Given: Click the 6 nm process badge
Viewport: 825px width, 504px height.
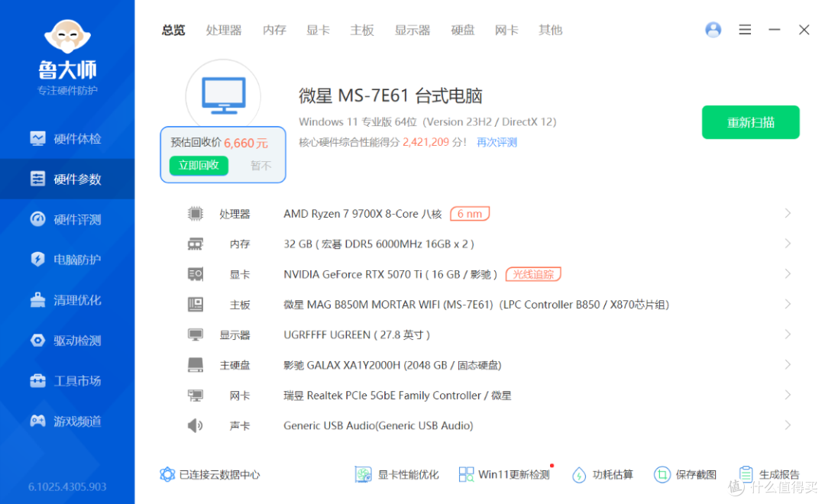Looking at the screenshot, I should point(470,214).
